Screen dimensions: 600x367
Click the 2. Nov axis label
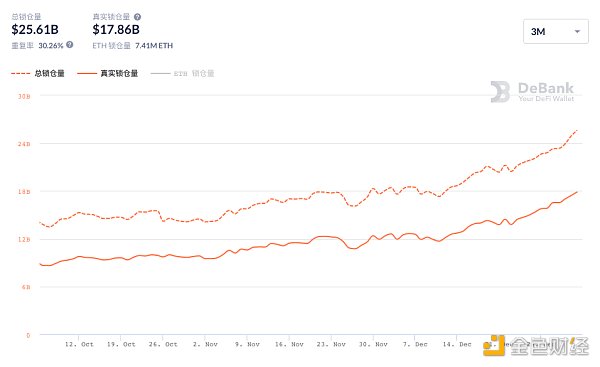coord(205,344)
